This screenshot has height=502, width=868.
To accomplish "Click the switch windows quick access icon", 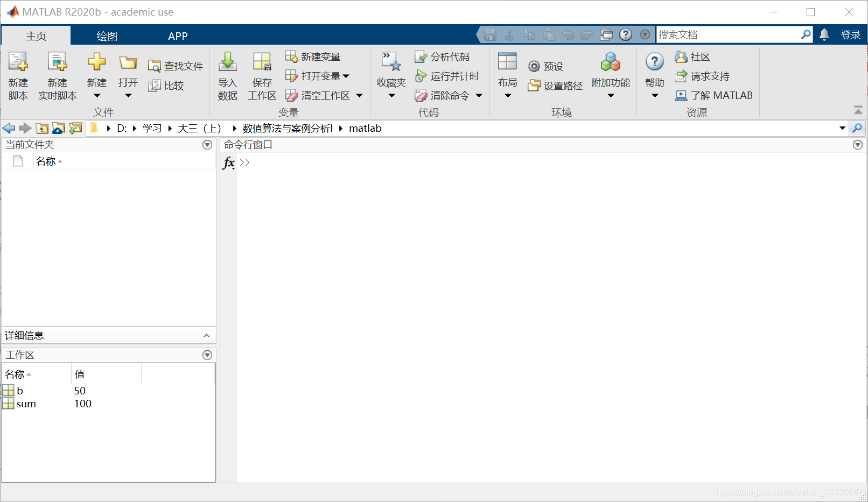I will tap(606, 34).
